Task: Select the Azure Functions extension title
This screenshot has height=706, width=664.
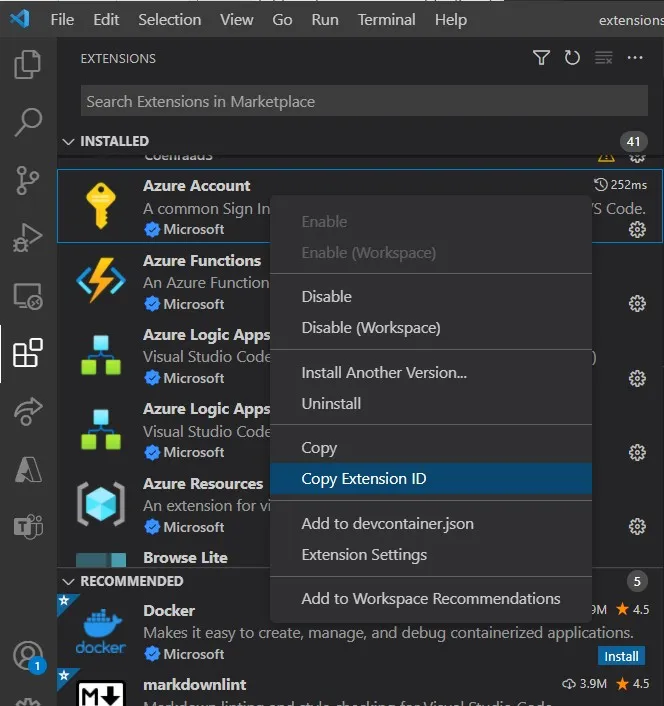Action: click(202, 261)
